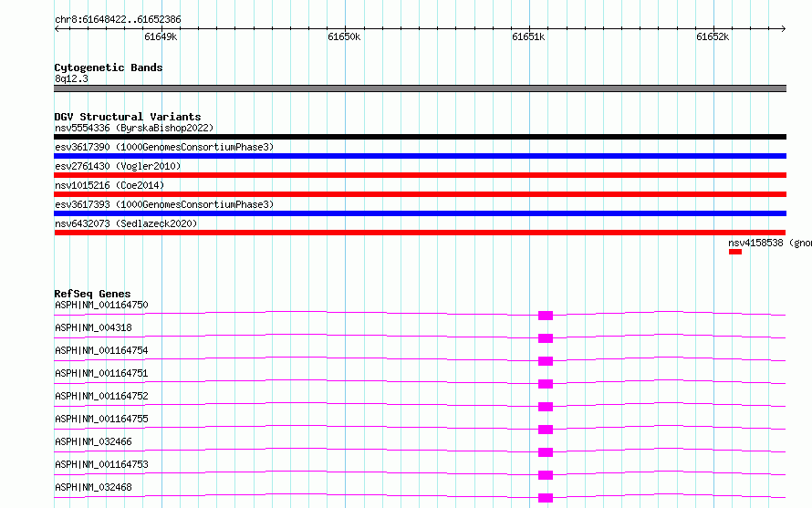
Task: Select ASPH|NM_001164752 transcript label
Action: click(x=101, y=396)
